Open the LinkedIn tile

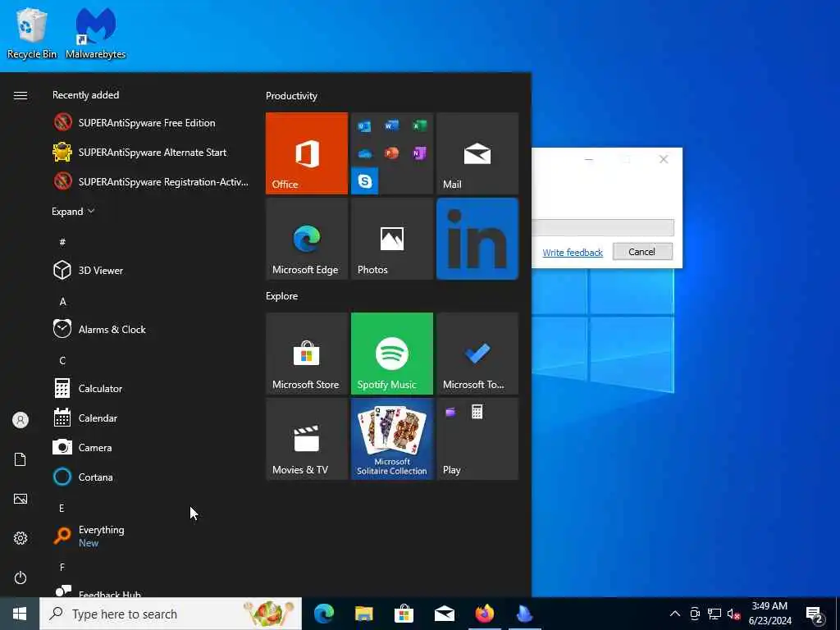(x=477, y=239)
